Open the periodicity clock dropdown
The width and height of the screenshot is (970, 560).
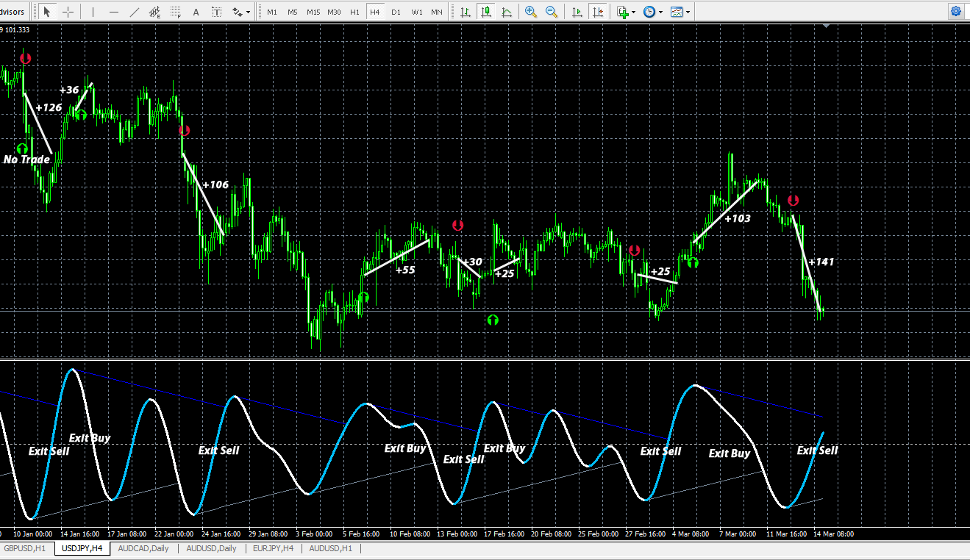(660, 12)
